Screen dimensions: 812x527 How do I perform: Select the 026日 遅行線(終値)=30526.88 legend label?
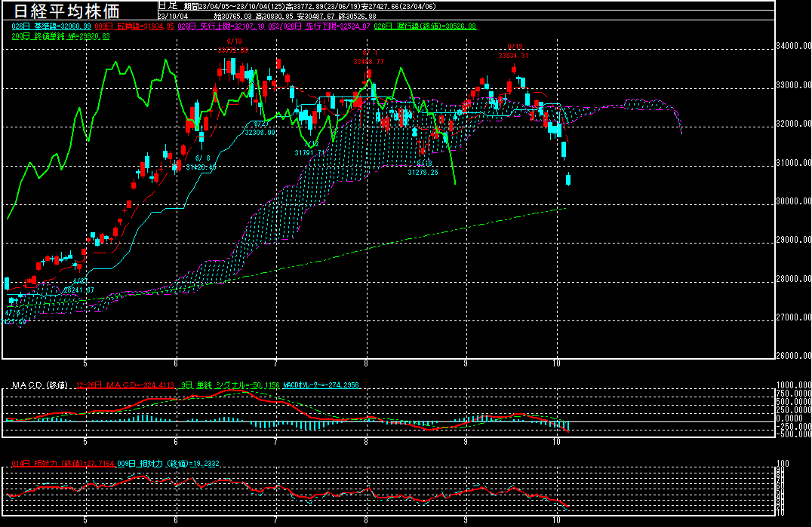click(425, 26)
